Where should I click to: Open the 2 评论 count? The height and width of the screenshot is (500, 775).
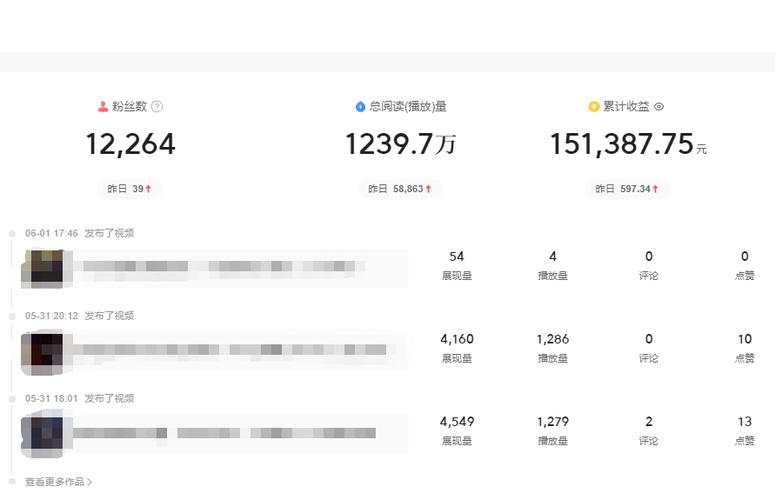(649, 421)
